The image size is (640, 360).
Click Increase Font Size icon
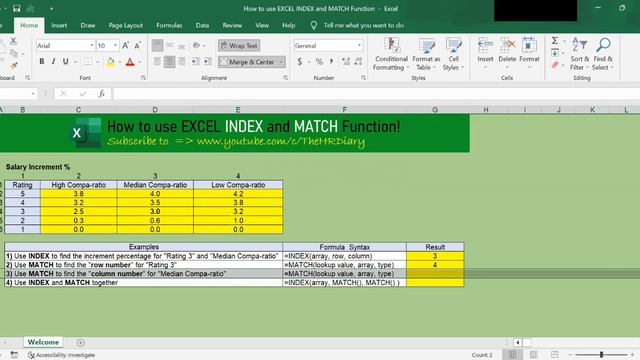[126, 45]
